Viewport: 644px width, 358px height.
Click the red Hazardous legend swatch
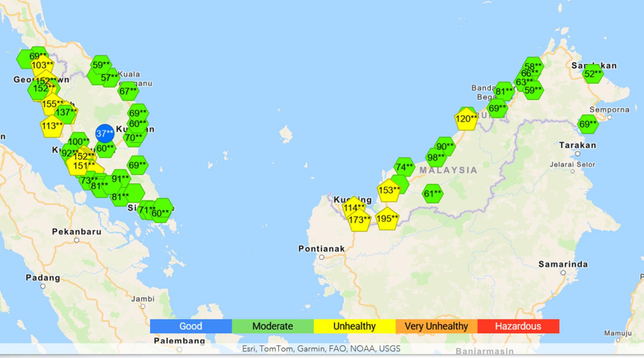[x=518, y=326]
